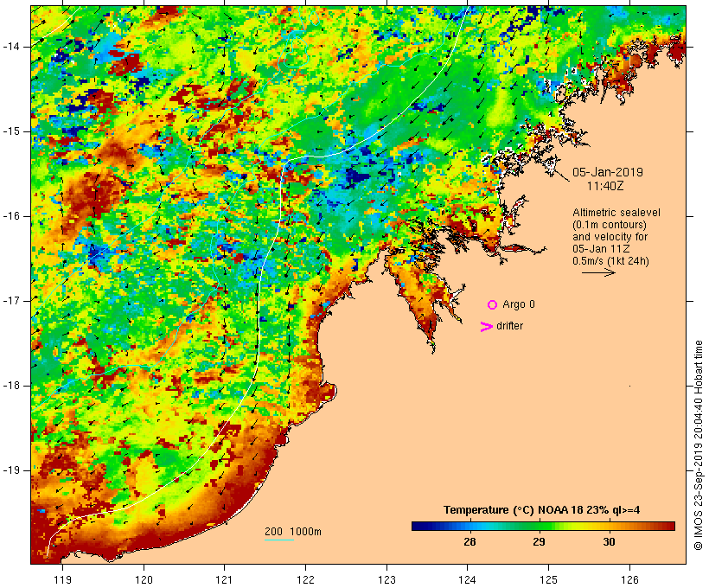Click the latitude label -18

pyautogui.click(x=11, y=386)
